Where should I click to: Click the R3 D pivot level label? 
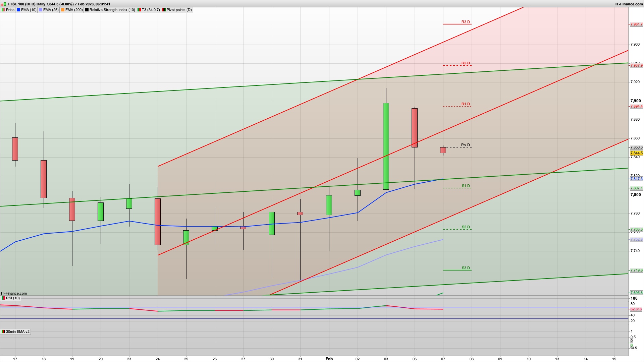pyautogui.click(x=466, y=22)
